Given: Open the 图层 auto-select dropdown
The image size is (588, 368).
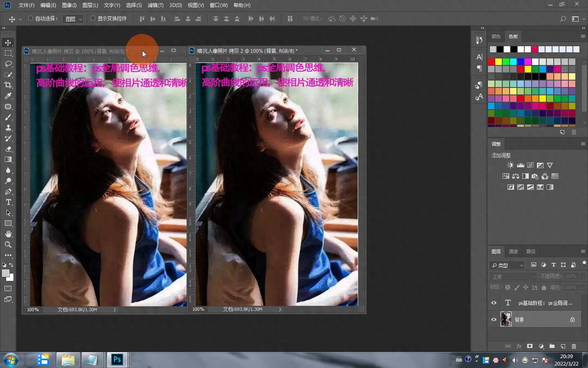Looking at the screenshot, I should pos(73,19).
